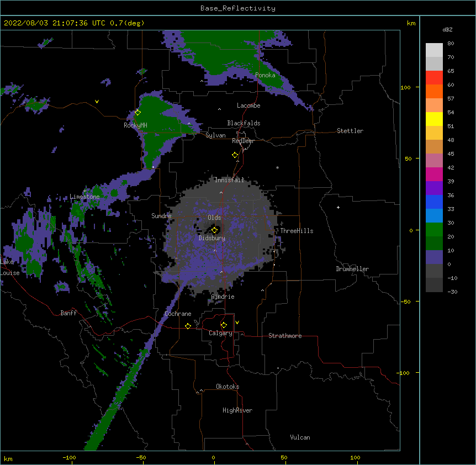This screenshot has width=476, height=465.
Task: Click the Innisfail city label
Action: (229, 180)
